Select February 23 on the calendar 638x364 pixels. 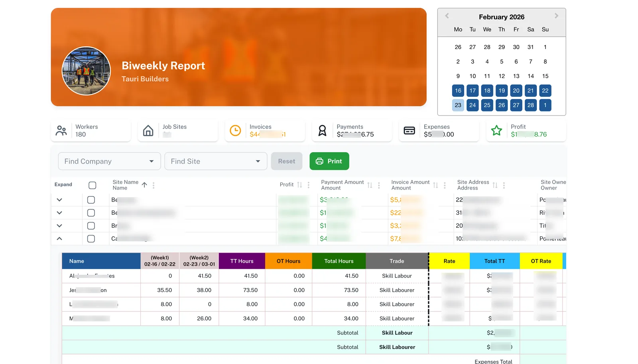(458, 105)
